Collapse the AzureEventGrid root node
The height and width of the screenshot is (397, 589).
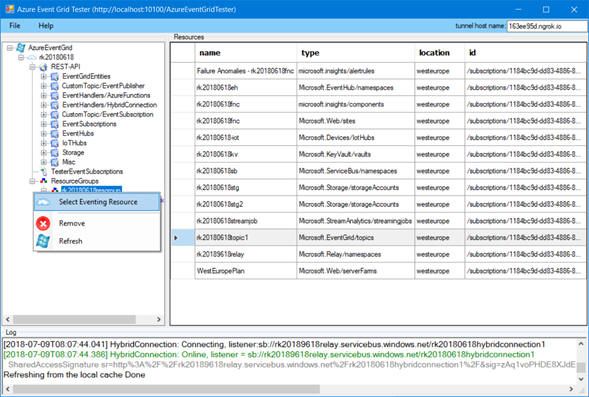(x=10, y=48)
